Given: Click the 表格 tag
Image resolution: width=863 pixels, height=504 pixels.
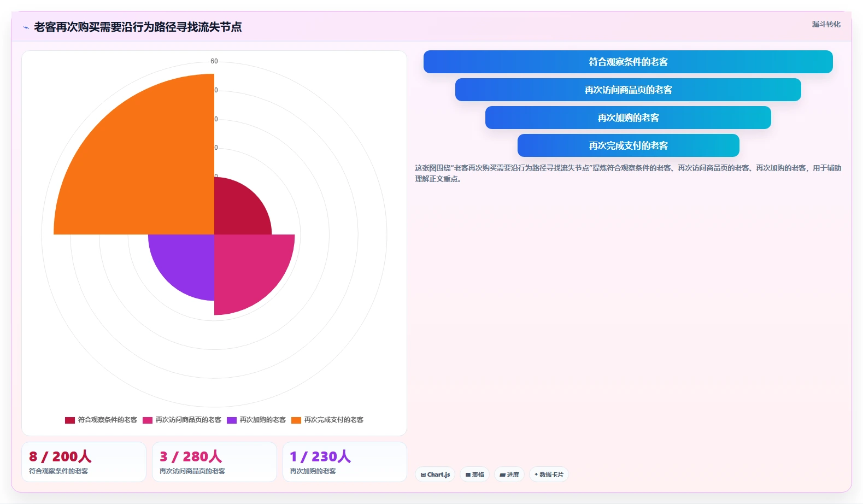Looking at the screenshot, I should pos(474,474).
